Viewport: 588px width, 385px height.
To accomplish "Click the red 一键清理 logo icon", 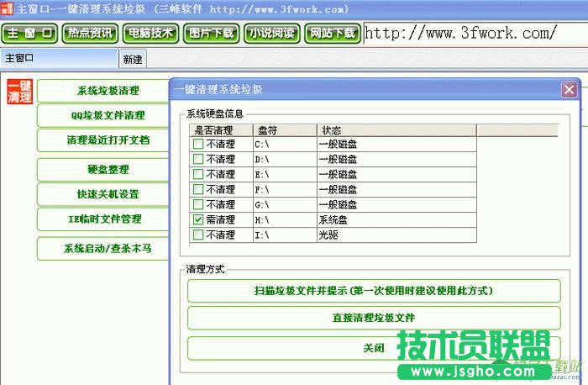I will point(18,92).
